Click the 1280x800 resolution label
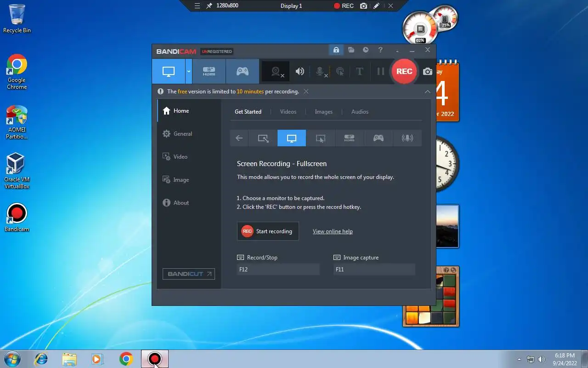Image resolution: width=588 pixels, height=368 pixels. pyautogui.click(x=227, y=6)
